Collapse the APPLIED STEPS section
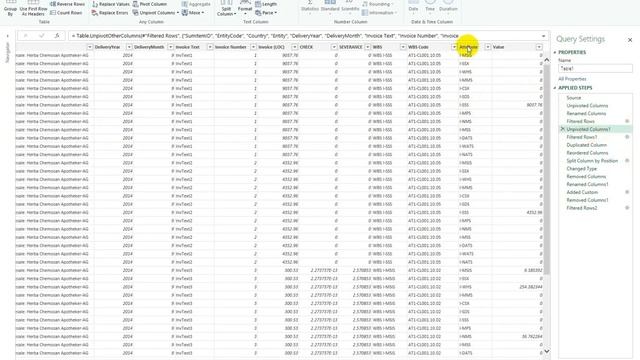The height and width of the screenshot is (360, 640). point(555,88)
